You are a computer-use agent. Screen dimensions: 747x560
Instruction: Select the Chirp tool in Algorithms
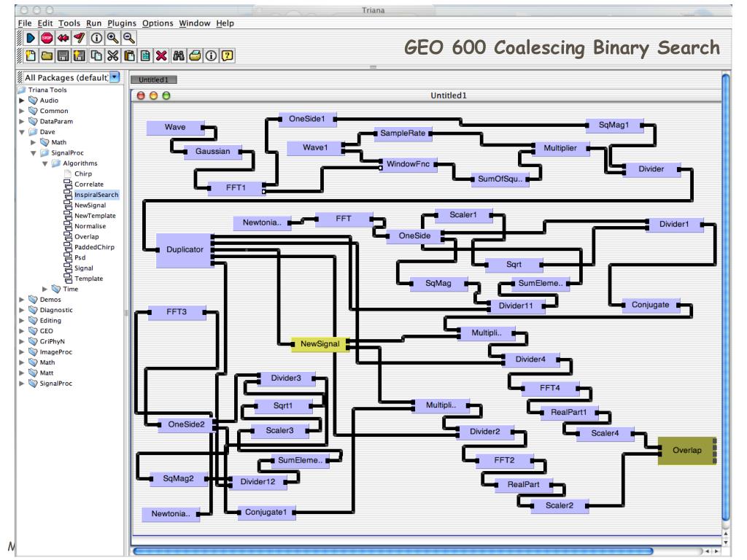point(83,174)
